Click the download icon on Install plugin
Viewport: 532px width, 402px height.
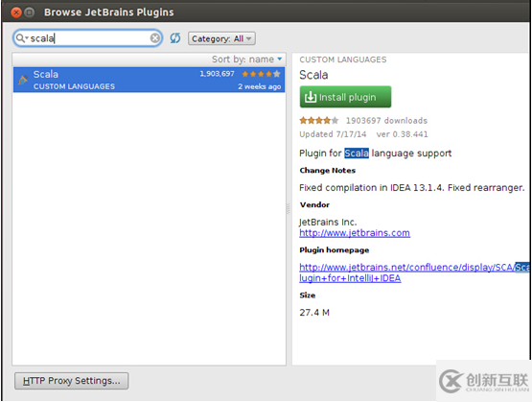(x=311, y=97)
